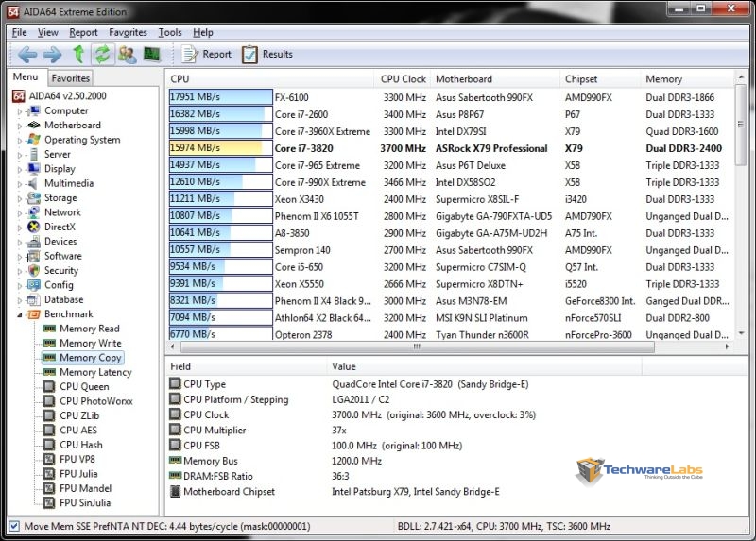This screenshot has width=756, height=541.
Task: Toggle the status bar checkbox
Action: point(14,526)
